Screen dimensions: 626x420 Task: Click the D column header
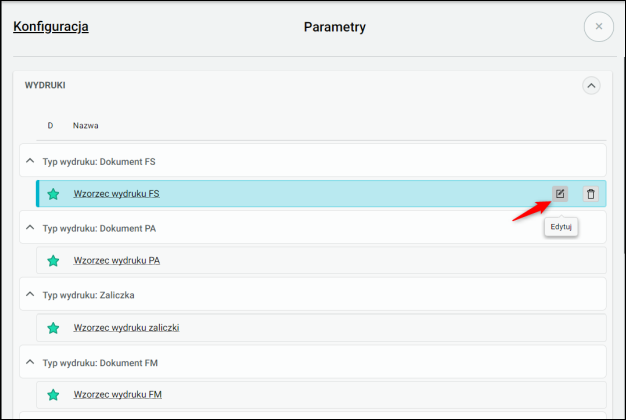tap(50, 126)
